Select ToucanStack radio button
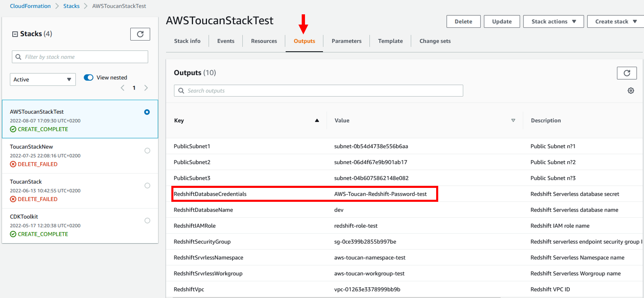The image size is (644, 298). pos(147,185)
